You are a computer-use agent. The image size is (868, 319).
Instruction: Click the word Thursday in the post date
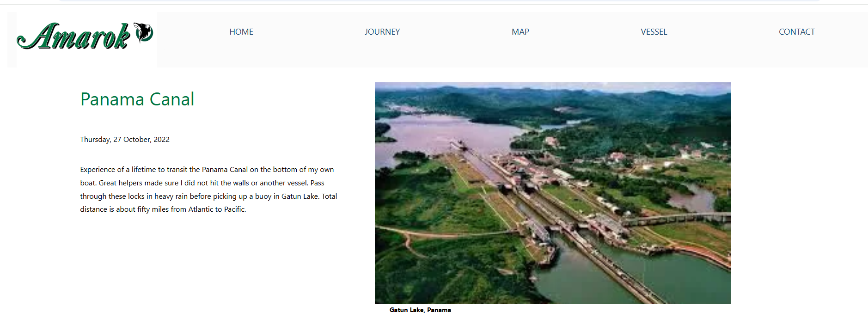tap(95, 140)
